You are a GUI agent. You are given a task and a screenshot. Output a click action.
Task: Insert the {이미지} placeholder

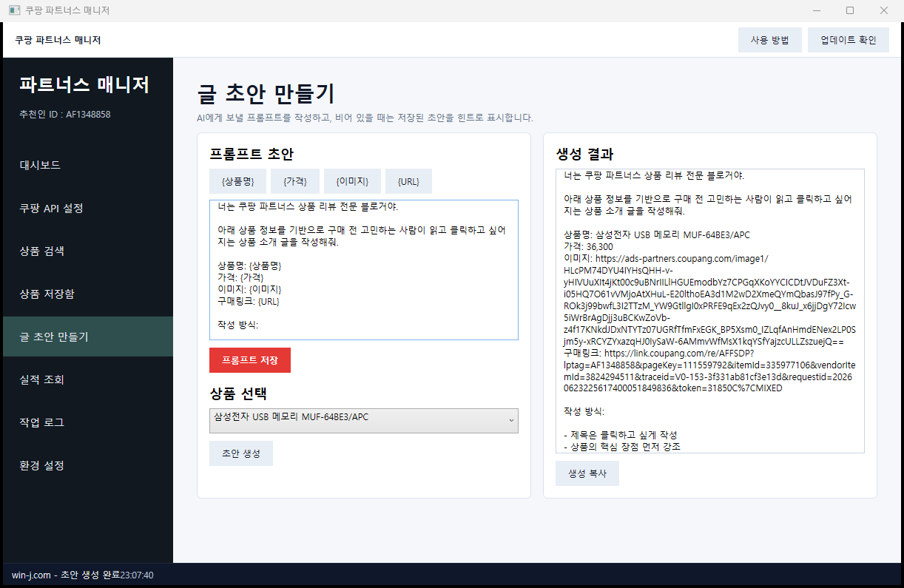click(352, 181)
